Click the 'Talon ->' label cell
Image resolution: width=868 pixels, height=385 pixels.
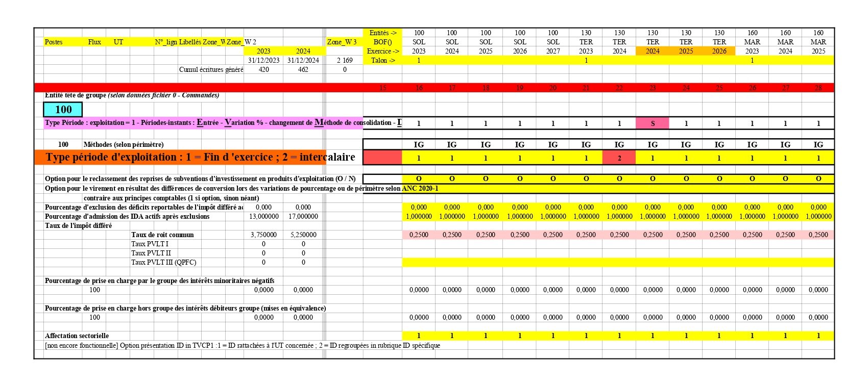click(x=382, y=60)
